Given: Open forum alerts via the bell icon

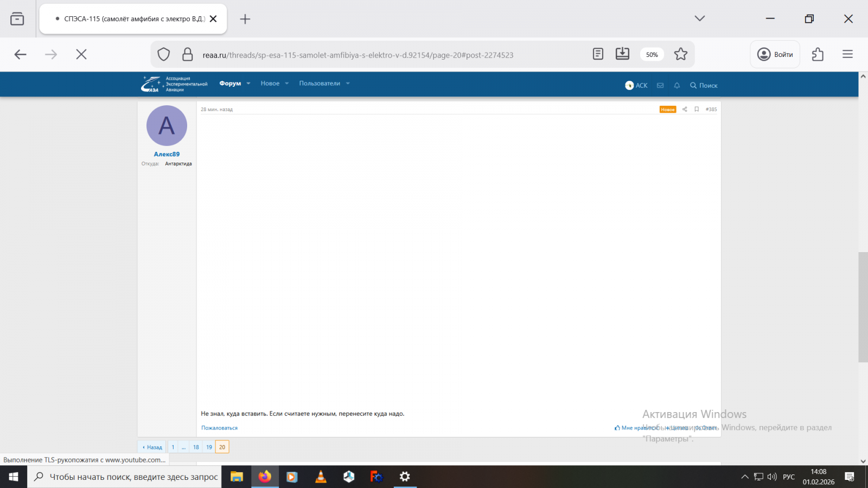Looking at the screenshot, I should [x=676, y=86].
